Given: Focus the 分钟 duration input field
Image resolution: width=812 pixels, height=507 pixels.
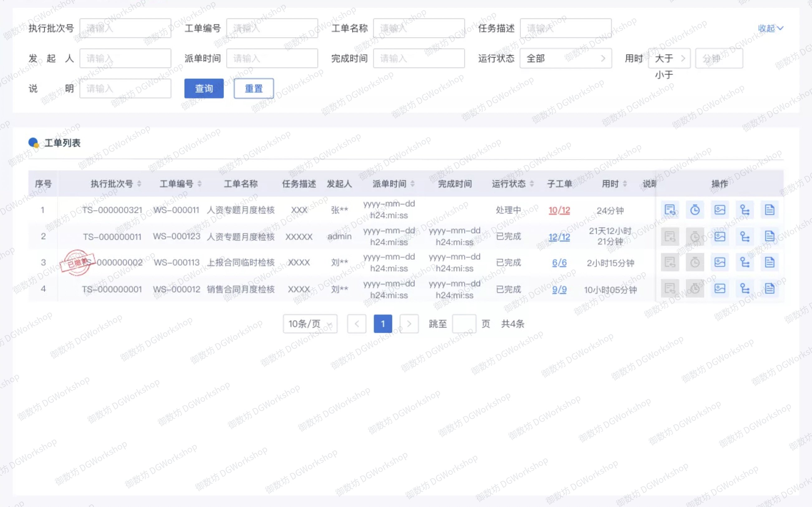Looking at the screenshot, I should 719,58.
